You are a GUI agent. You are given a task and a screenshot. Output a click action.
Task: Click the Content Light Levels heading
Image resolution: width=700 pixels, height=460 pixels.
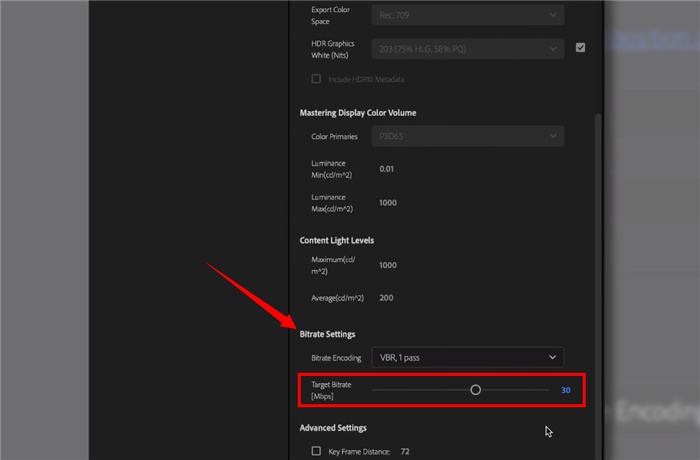pyautogui.click(x=335, y=240)
